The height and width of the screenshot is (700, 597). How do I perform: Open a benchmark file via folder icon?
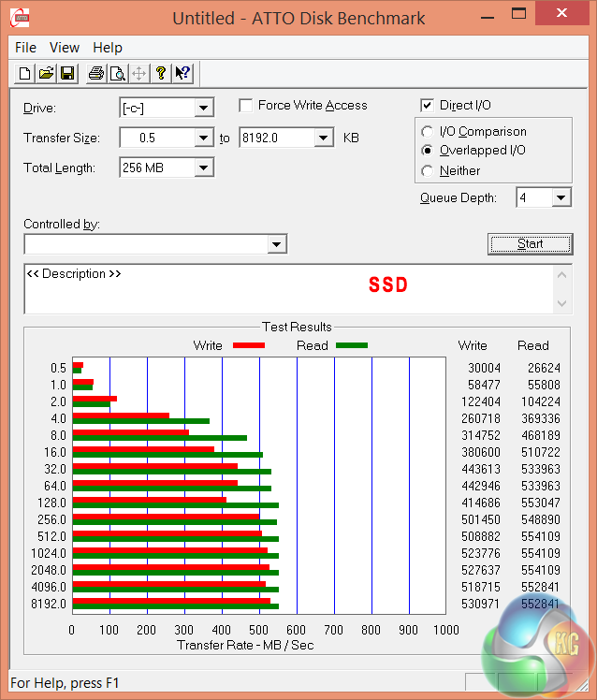click(x=46, y=73)
